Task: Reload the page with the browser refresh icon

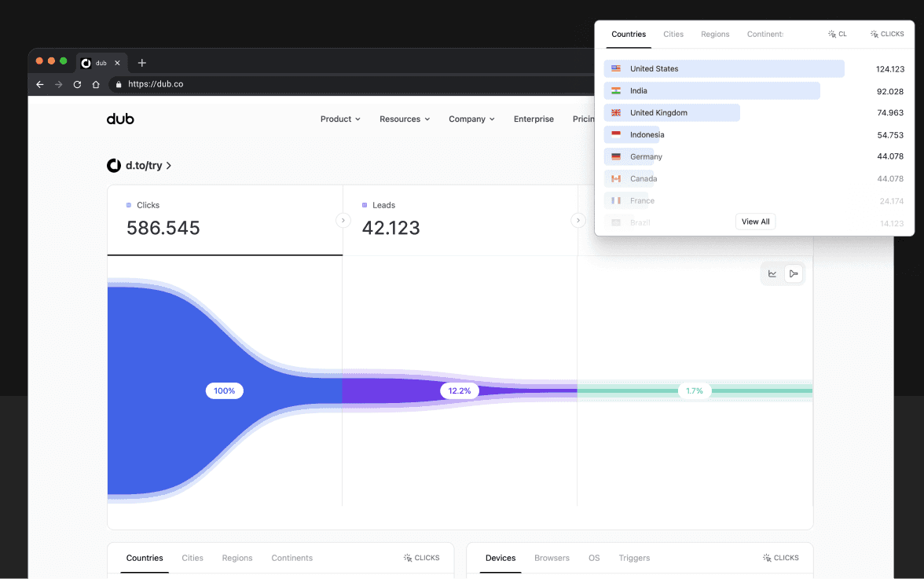Action: (x=77, y=84)
